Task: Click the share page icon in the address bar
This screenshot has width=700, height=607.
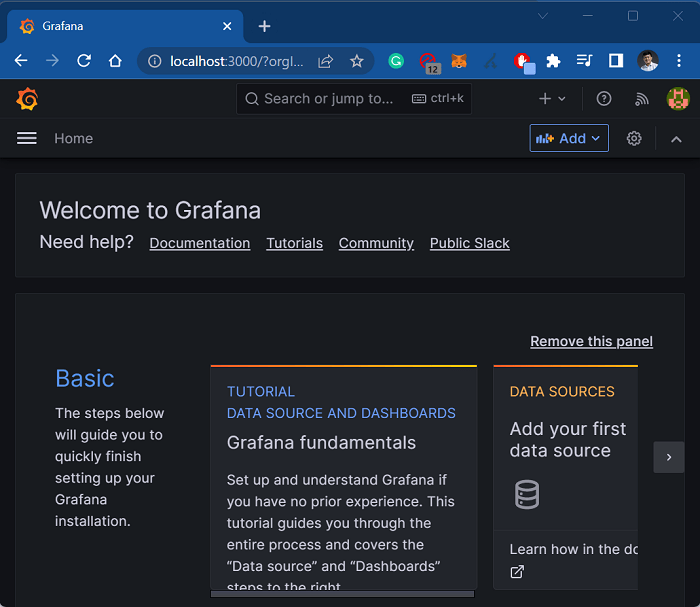Action: pyautogui.click(x=325, y=61)
